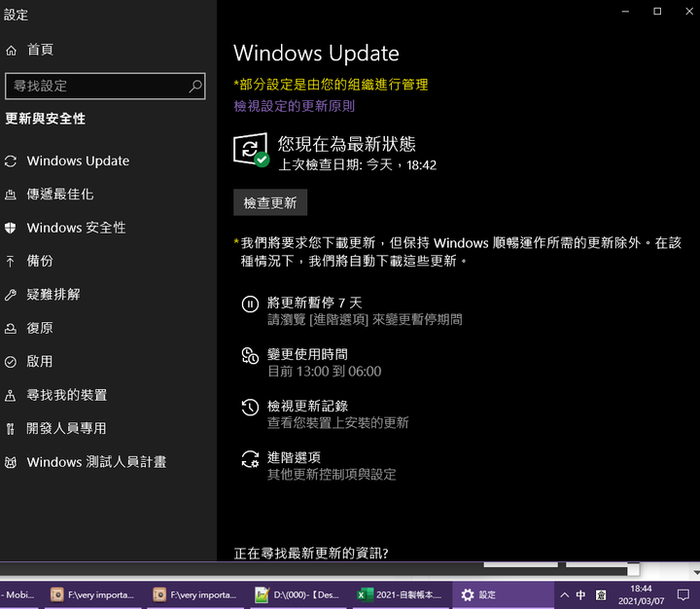Click the 尋找我的裝置 person locator icon
Image resolution: width=700 pixels, height=609 pixels.
pyautogui.click(x=11, y=395)
